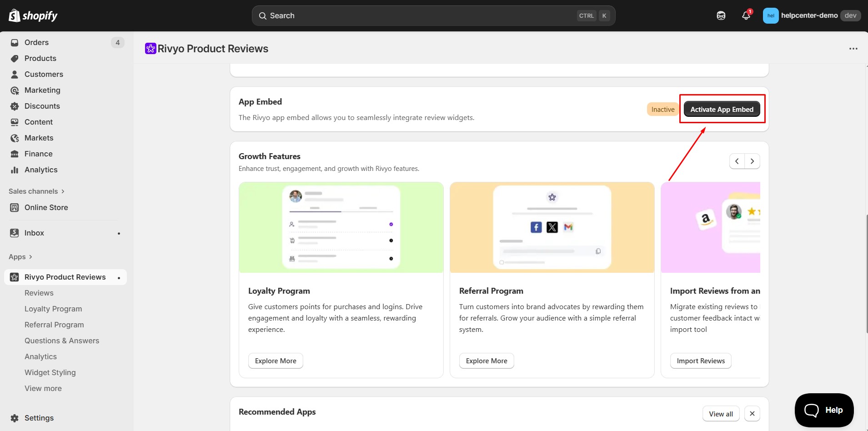
Task: Click the Discounts tag icon
Action: click(x=15, y=106)
